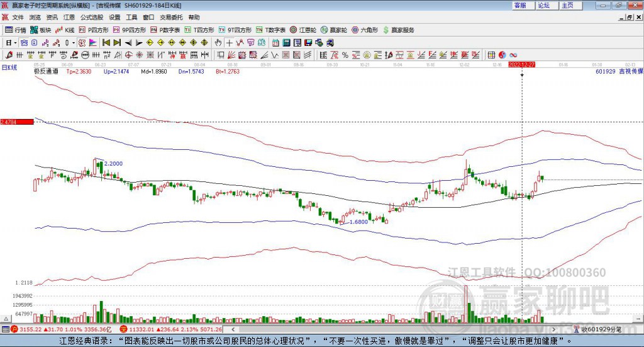This screenshot has width=644, height=347.
Task: Jump to first bar with green arrow
Action: coord(106,42)
